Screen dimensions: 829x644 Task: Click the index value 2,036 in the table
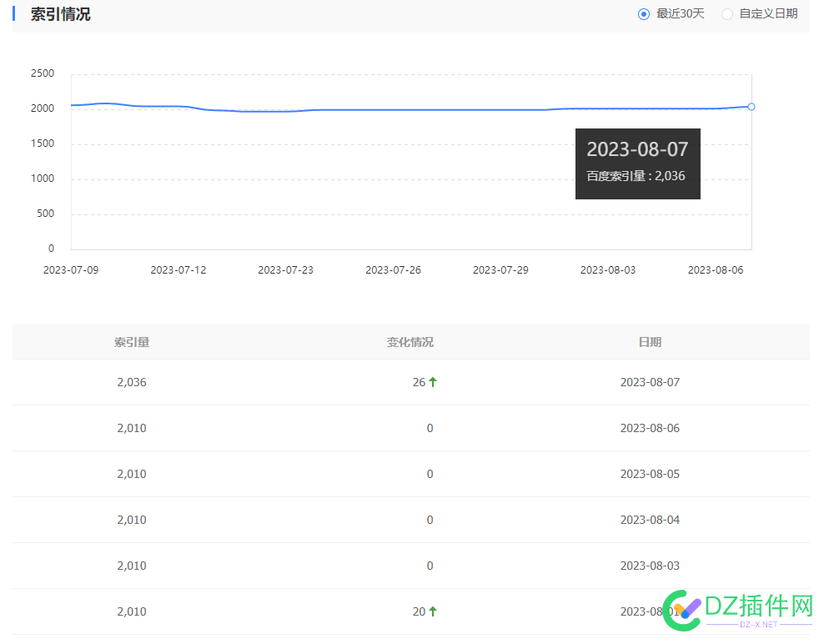point(132,381)
